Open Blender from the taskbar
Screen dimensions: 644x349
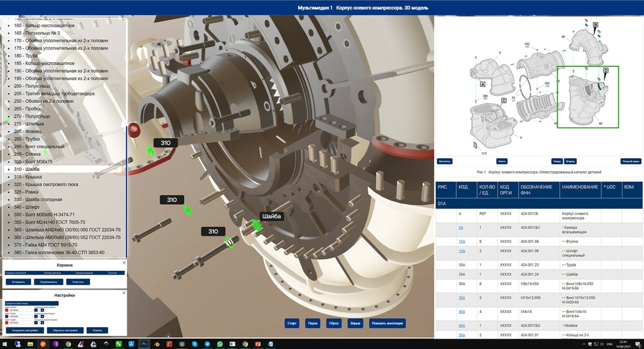point(156,344)
